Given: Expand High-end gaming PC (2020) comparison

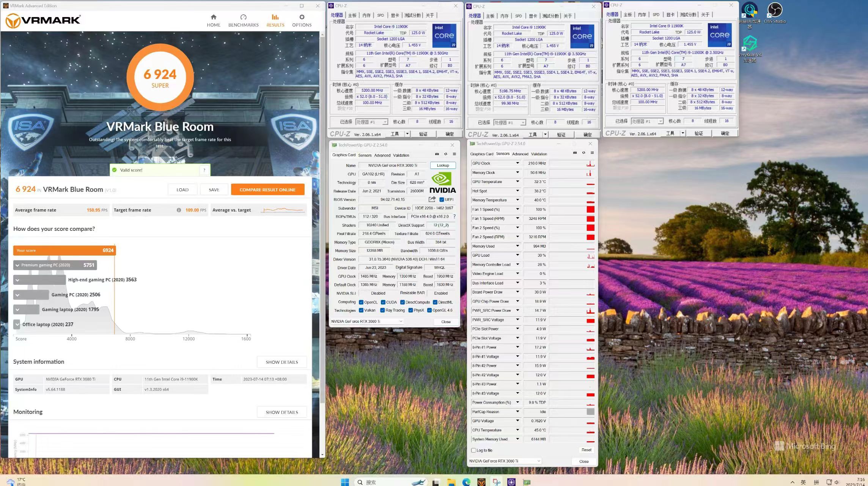Looking at the screenshot, I should coord(17,280).
